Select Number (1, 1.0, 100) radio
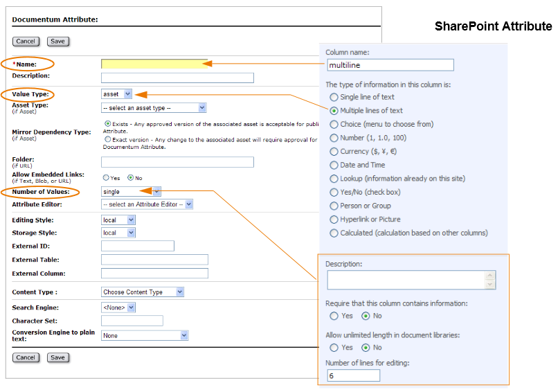Viewport: 558px width, 392px height. point(334,138)
